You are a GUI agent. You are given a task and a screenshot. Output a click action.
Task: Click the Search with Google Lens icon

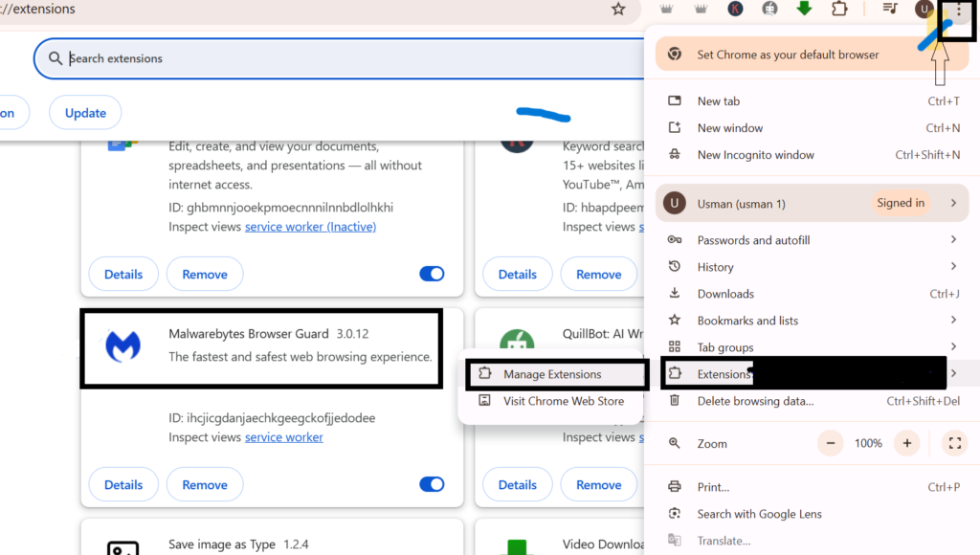(x=675, y=513)
